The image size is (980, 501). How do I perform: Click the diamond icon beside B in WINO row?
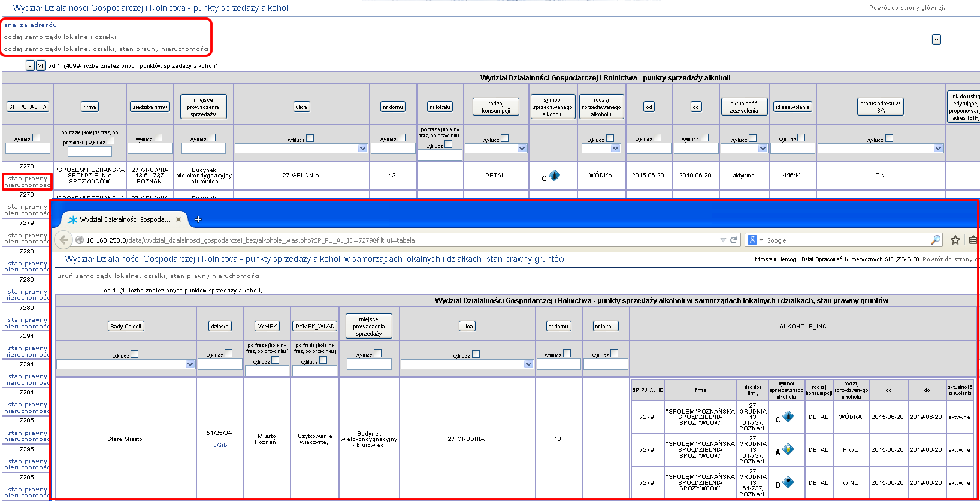788,482
